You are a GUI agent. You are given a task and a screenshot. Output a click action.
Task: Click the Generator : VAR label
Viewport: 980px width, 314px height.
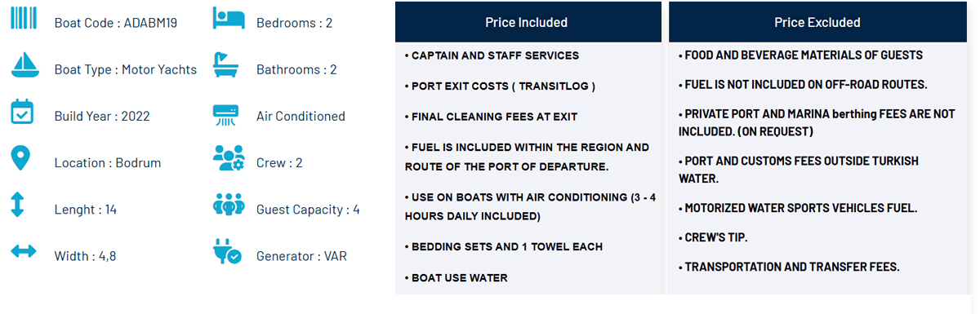[302, 256]
